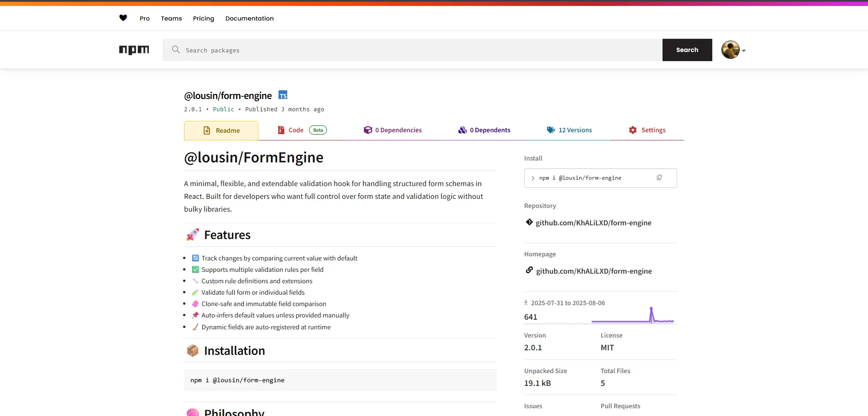The image size is (868, 416).
Task: Open user avatar account menu
Action: click(x=730, y=50)
